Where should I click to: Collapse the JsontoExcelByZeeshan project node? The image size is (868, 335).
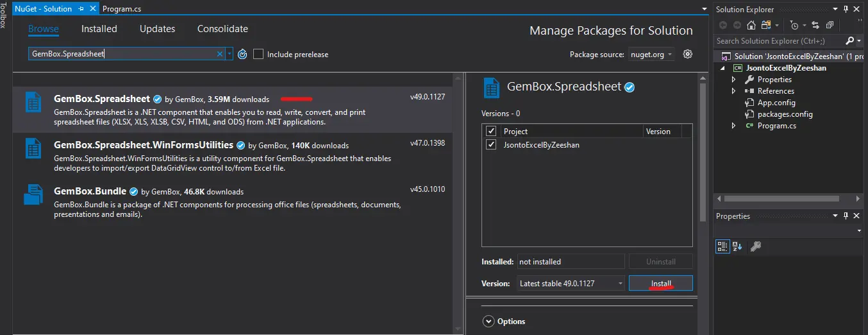tap(724, 68)
